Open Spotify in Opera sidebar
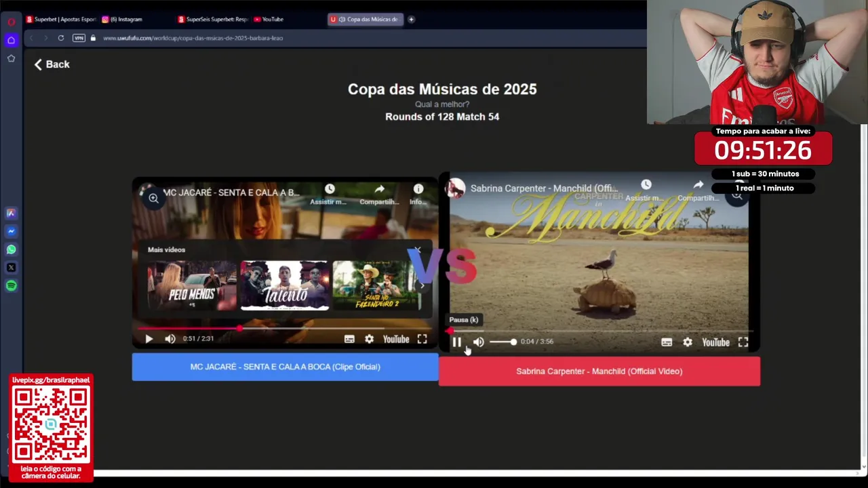 pos(11,285)
